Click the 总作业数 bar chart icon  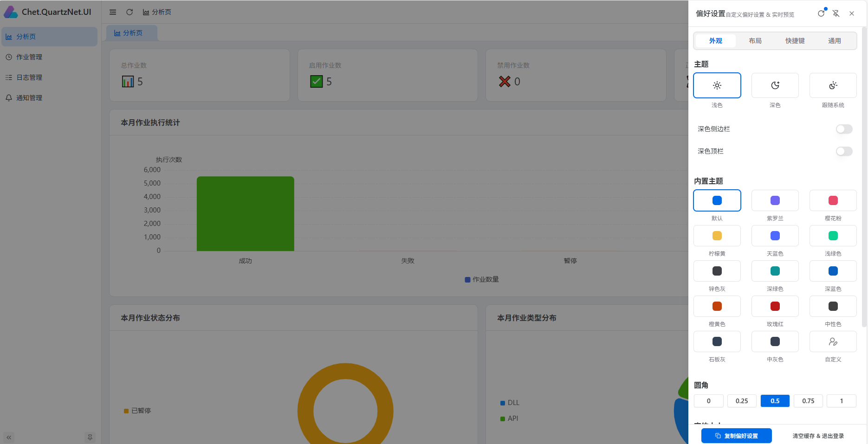pyautogui.click(x=128, y=82)
